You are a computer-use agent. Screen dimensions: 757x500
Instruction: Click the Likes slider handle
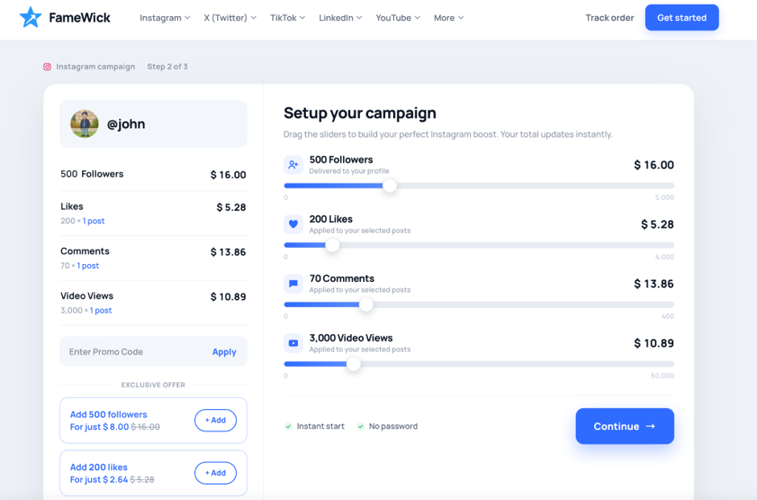point(332,245)
